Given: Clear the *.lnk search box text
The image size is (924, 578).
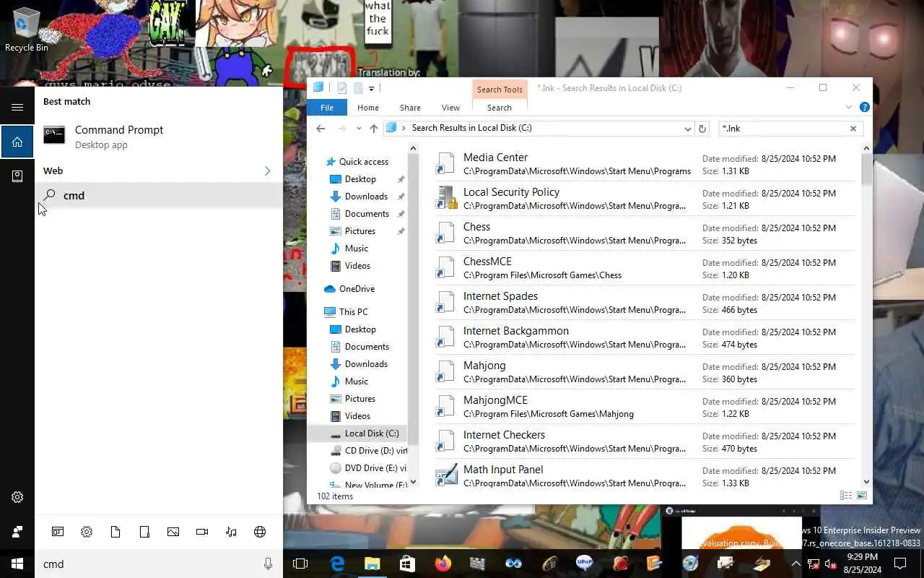Looking at the screenshot, I should (x=853, y=129).
